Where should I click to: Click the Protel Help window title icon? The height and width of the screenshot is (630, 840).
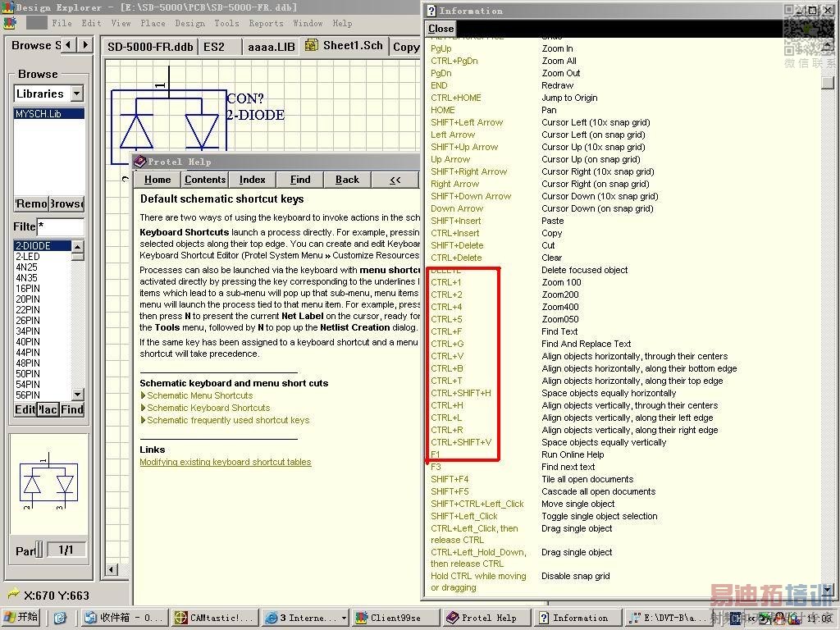tap(139, 162)
